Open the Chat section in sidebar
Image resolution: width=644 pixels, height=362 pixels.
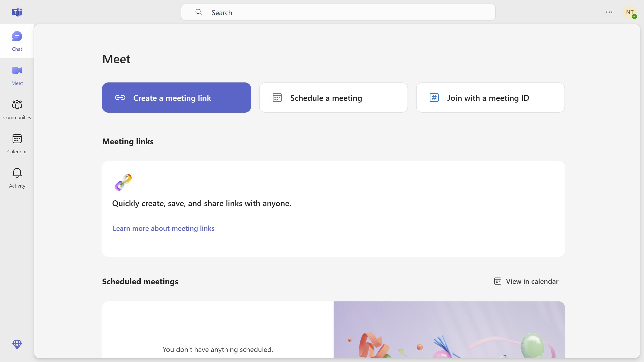pyautogui.click(x=17, y=41)
